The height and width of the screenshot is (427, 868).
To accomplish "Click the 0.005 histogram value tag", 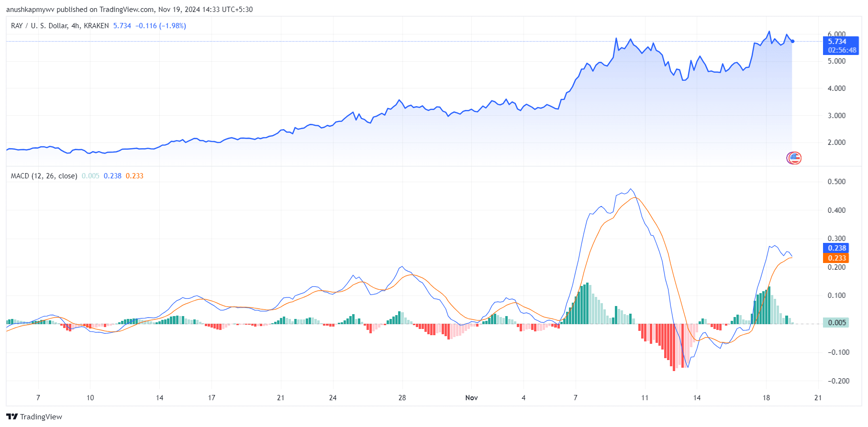I will [x=837, y=322].
